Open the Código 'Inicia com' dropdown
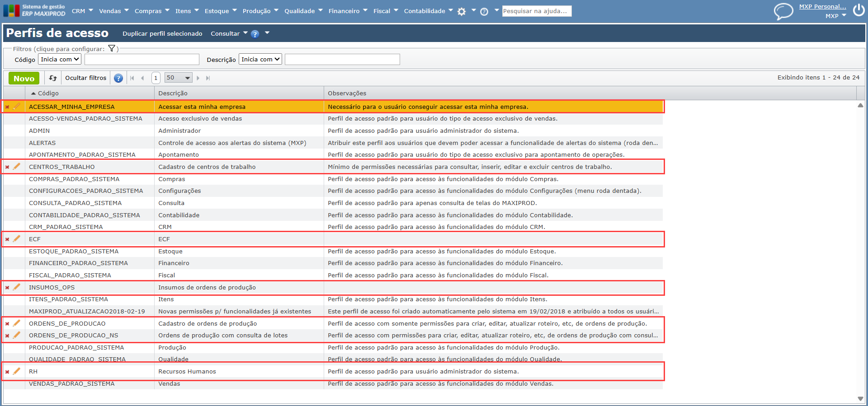The width and height of the screenshot is (868, 406). [60, 59]
